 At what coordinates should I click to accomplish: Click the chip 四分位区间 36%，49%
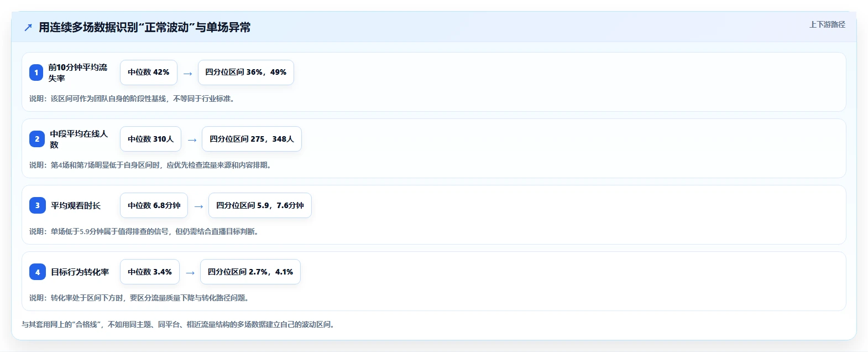coord(246,73)
